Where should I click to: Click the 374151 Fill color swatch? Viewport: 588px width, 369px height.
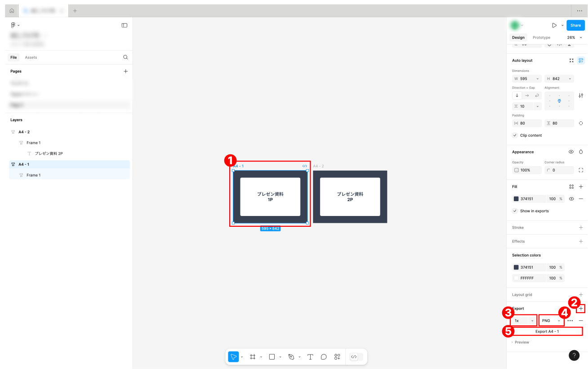click(x=516, y=199)
